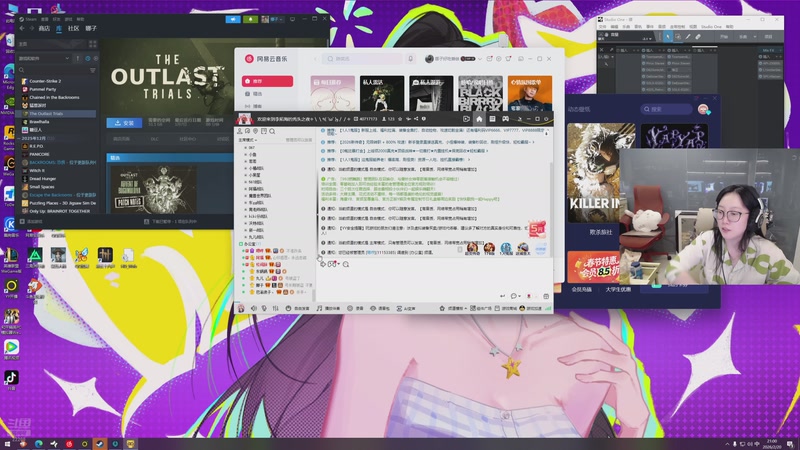Image resolution: width=800 pixels, height=450 pixels.
Task: Open the TikTok desktop shortcut
Action: click(x=11, y=379)
